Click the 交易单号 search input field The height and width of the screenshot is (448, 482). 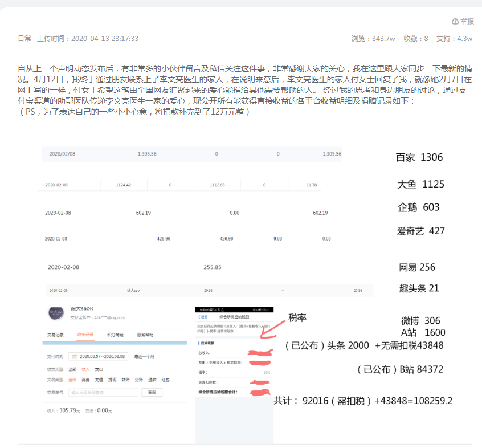103,392
